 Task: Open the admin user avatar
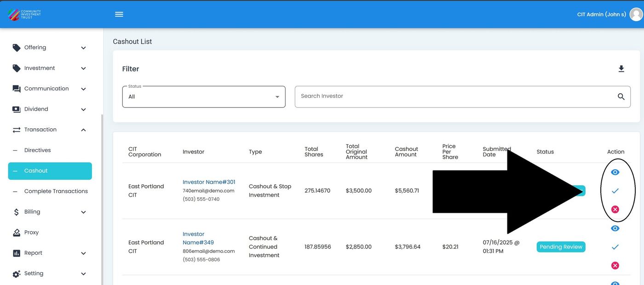(636, 14)
